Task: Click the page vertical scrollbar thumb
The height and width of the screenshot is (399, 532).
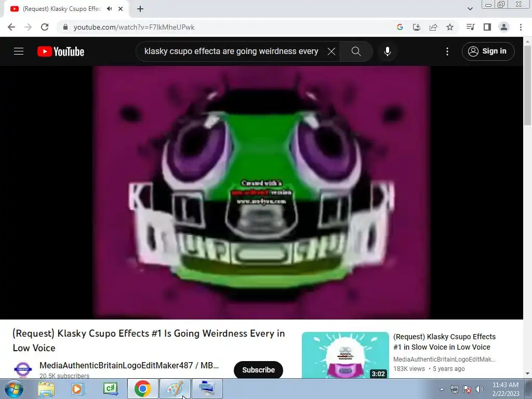Action: [528, 85]
